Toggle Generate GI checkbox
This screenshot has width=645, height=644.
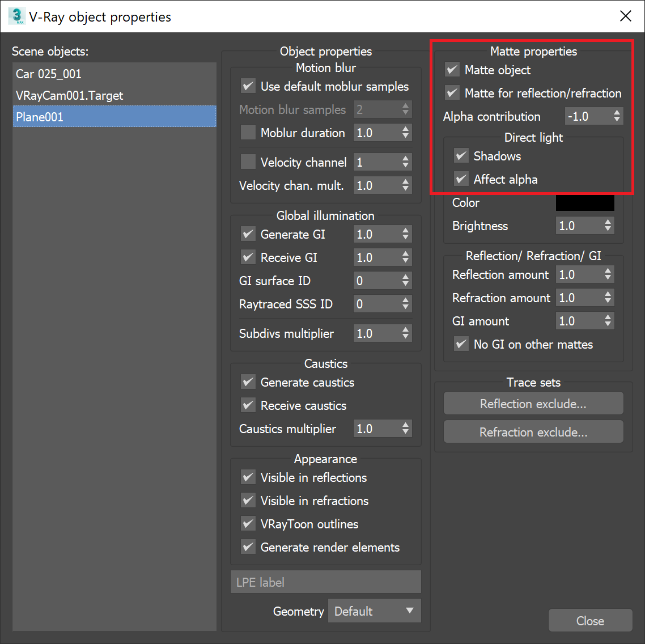tap(248, 234)
